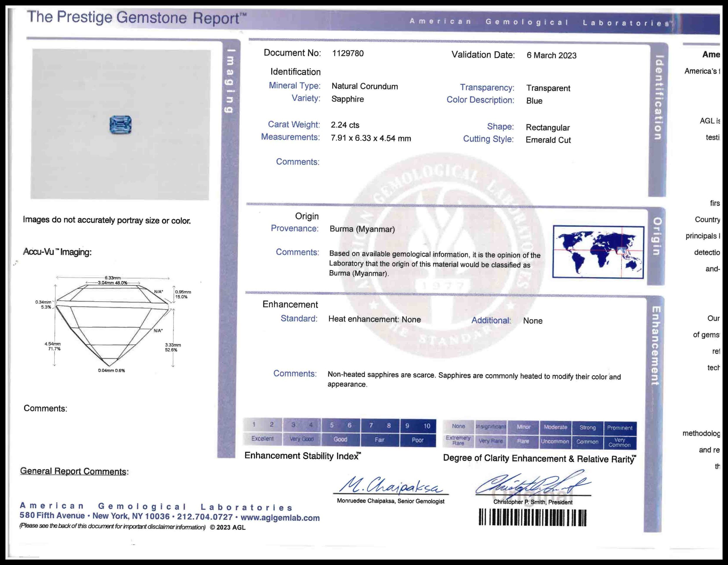
Task: Click the Accu-Vu Imaging label
Action: [x=57, y=252]
